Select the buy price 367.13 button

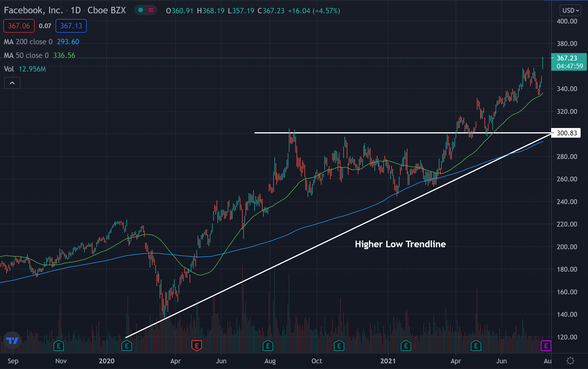click(71, 26)
